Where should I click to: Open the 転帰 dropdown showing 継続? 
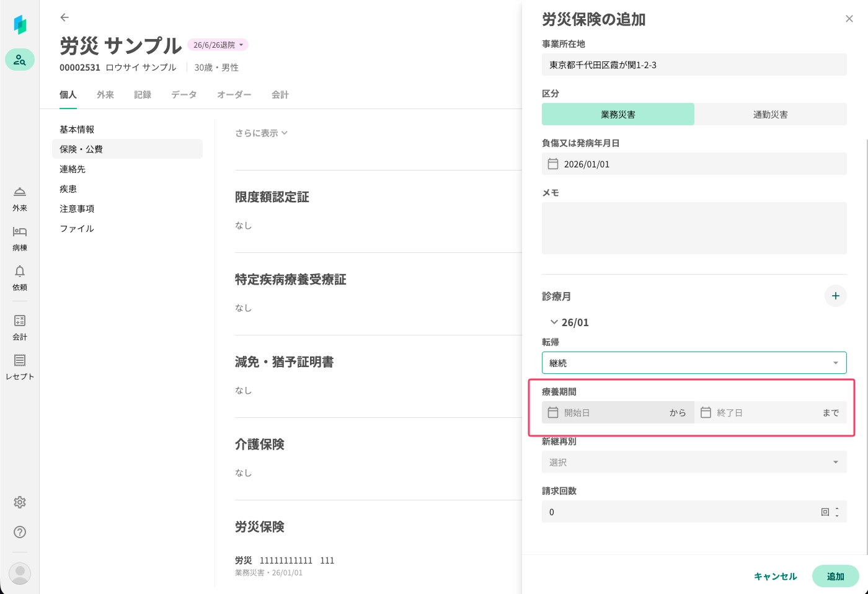[x=694, y=363]
